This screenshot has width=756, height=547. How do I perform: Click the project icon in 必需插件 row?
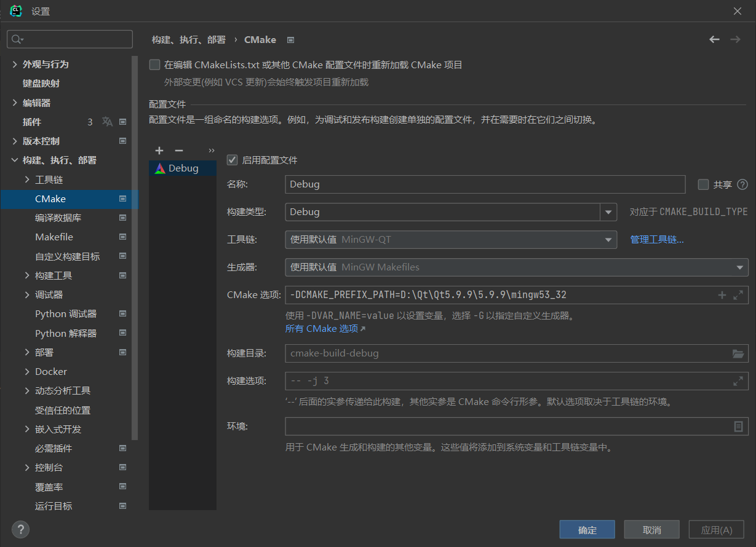pyautogui.click(x=122, y=449)
